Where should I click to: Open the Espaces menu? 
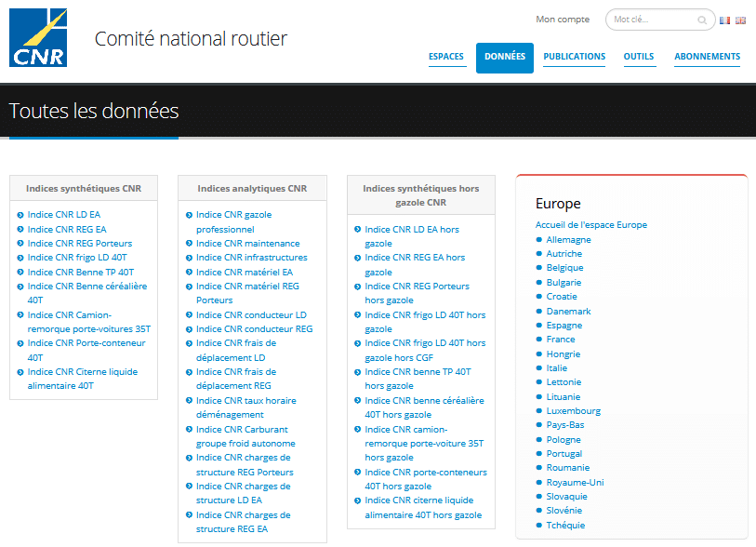pos(446,57)
